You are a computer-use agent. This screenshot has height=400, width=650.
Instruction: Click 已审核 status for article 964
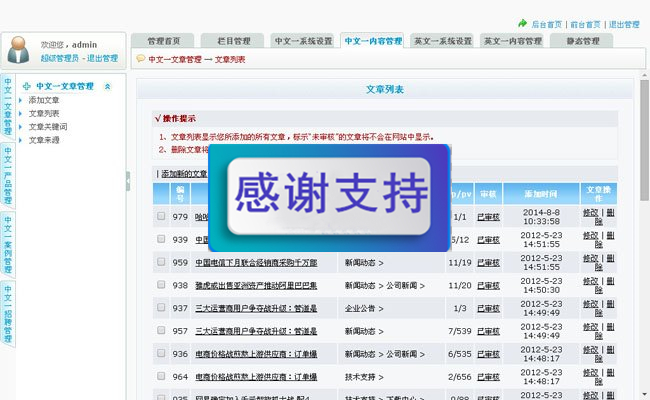point(488,377)
